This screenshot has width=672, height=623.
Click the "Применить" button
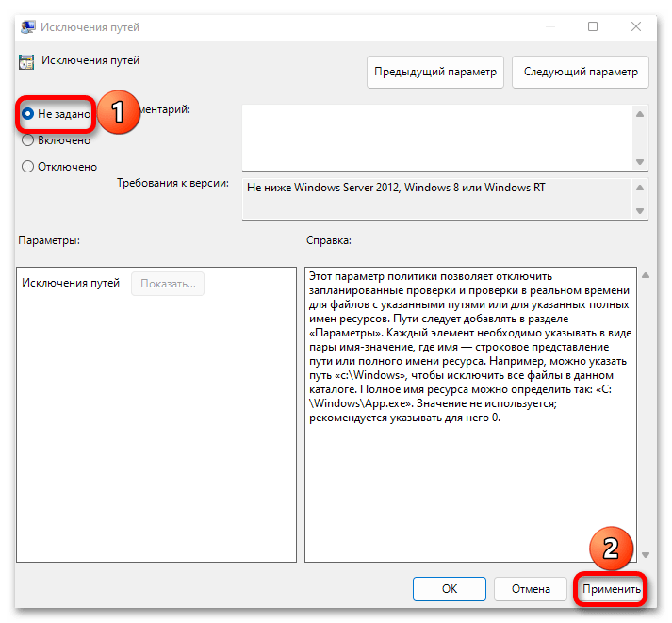[611, 589]
